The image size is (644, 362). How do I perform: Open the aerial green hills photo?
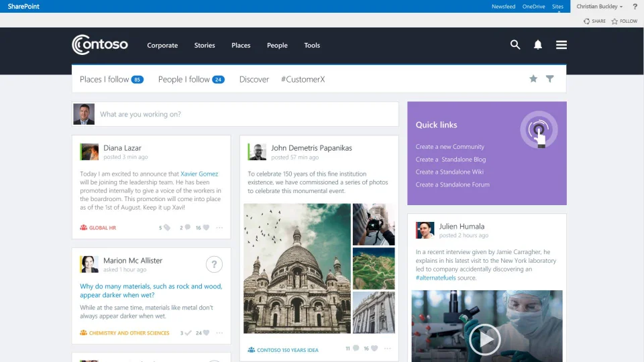pyautogui.click(x=374, y=268)
